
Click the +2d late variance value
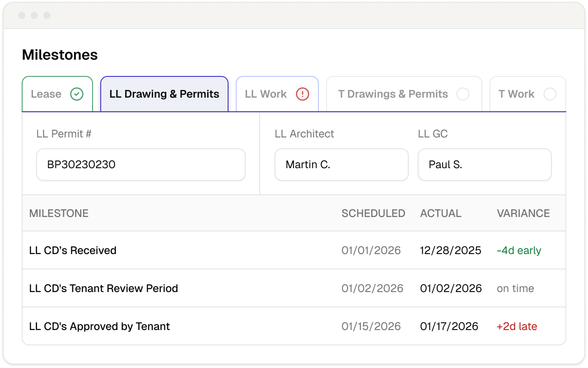coord(517,326)
